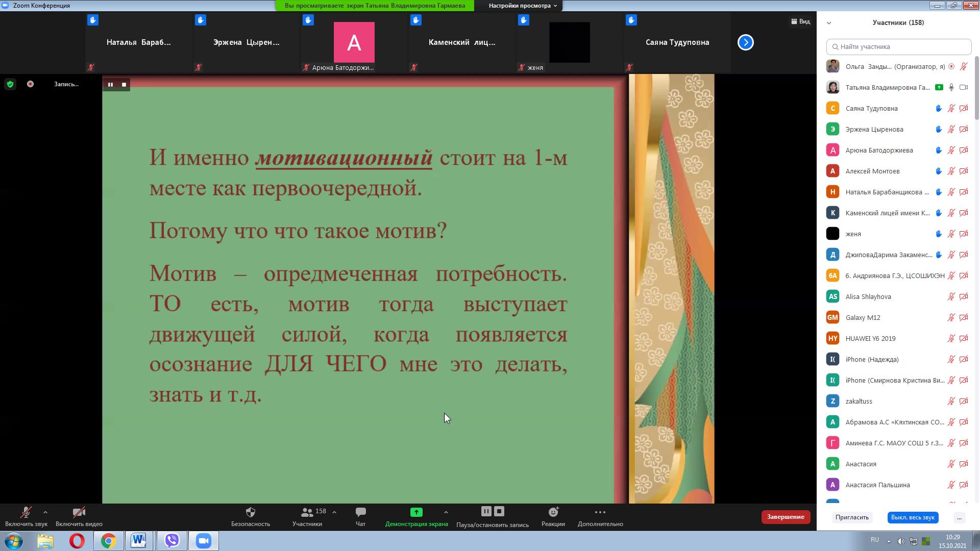980x551 pixels.
Task: Click the Mute All button
Action: [x=912, y=517]
